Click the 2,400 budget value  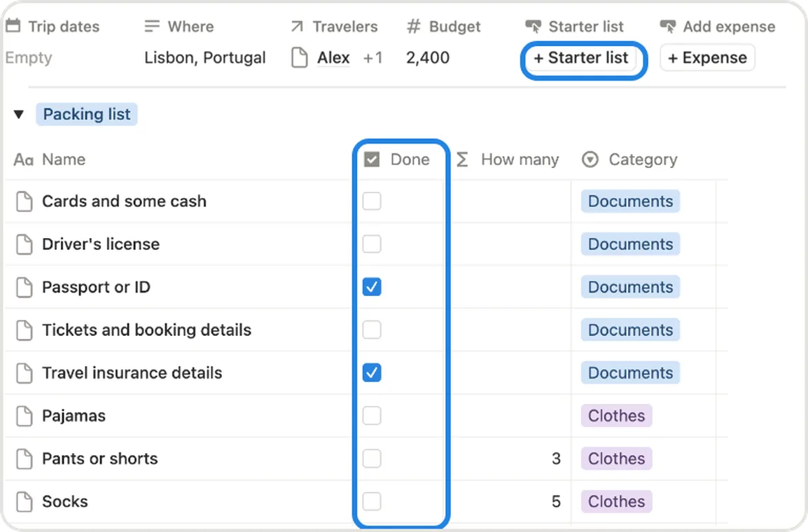(x=428, y=57)
